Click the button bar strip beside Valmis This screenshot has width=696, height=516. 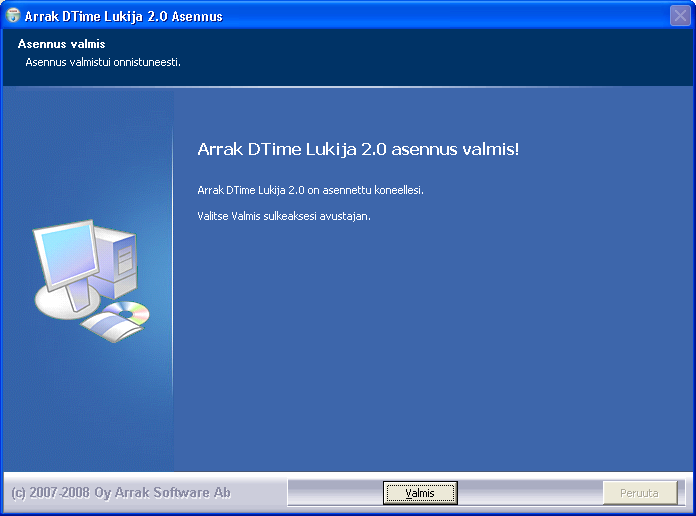[530, 493]
